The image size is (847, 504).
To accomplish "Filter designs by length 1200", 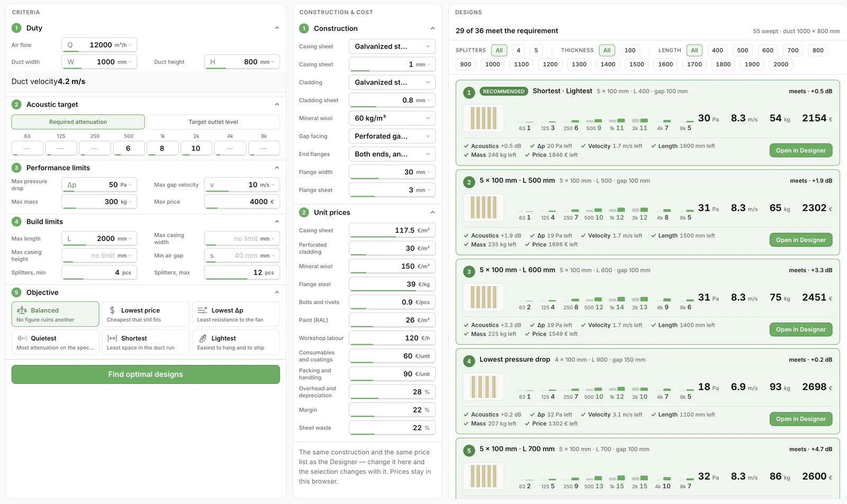I will (550, 65).
